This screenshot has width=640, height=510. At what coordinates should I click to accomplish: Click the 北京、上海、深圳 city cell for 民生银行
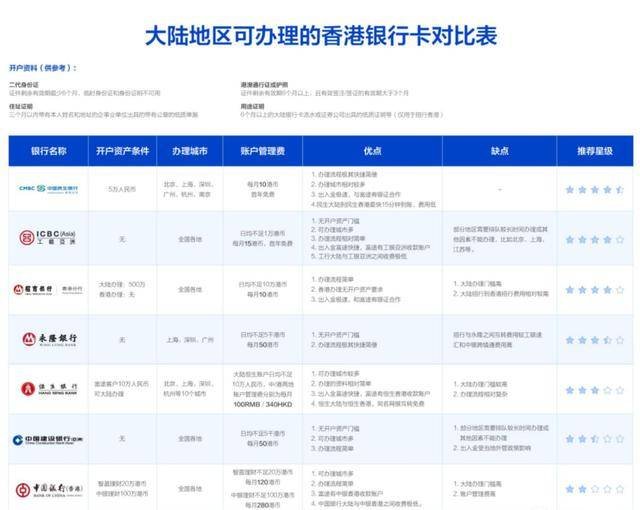[188, 189]
